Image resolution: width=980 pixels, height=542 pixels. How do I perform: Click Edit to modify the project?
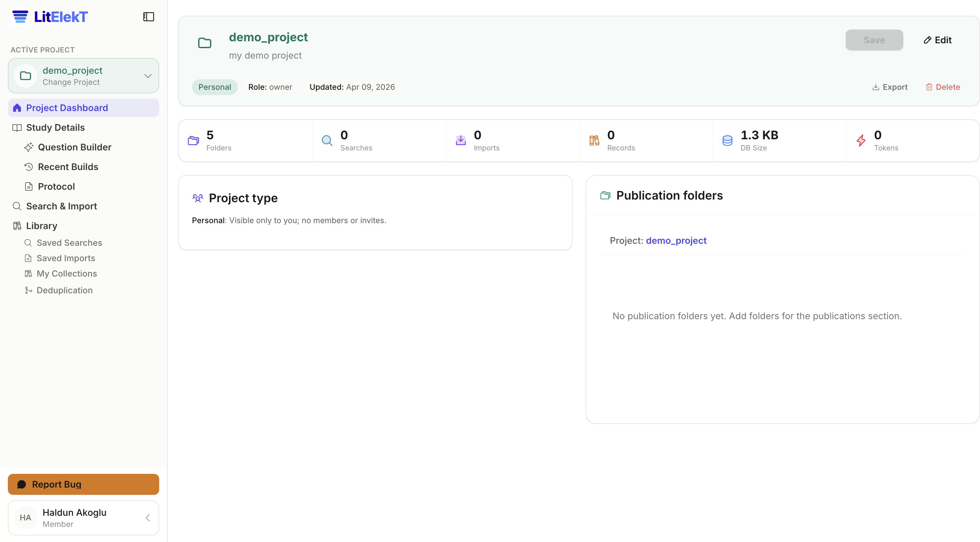point(938,40)
